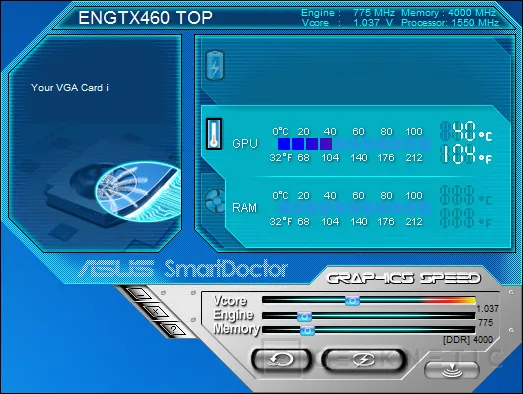Switch to the fan speed icon tab
The height and width of the screenshot is (394, 523).
click(x=214, y=201)
